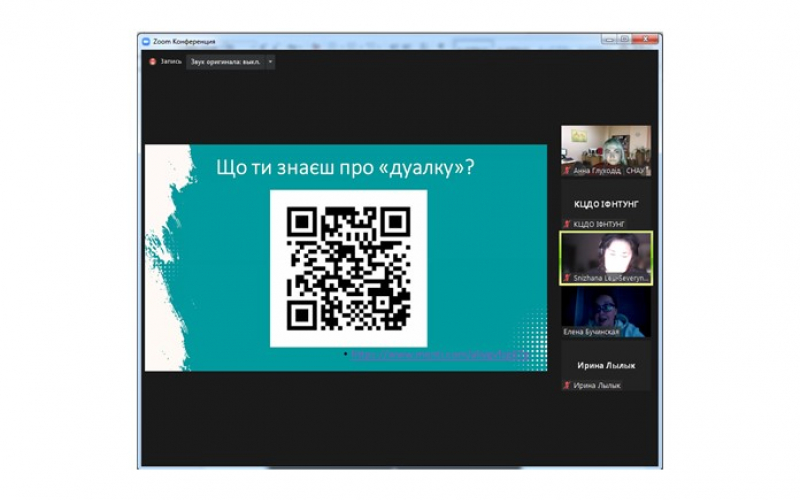
Task: Click muted mic icon of Ирина Лылык label
Action: [567, 386]
